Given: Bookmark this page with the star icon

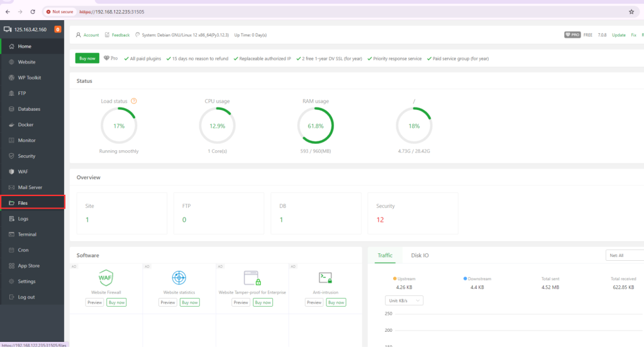Looking at the screenshot, I should pyautogui.click(x=631, y=11).
